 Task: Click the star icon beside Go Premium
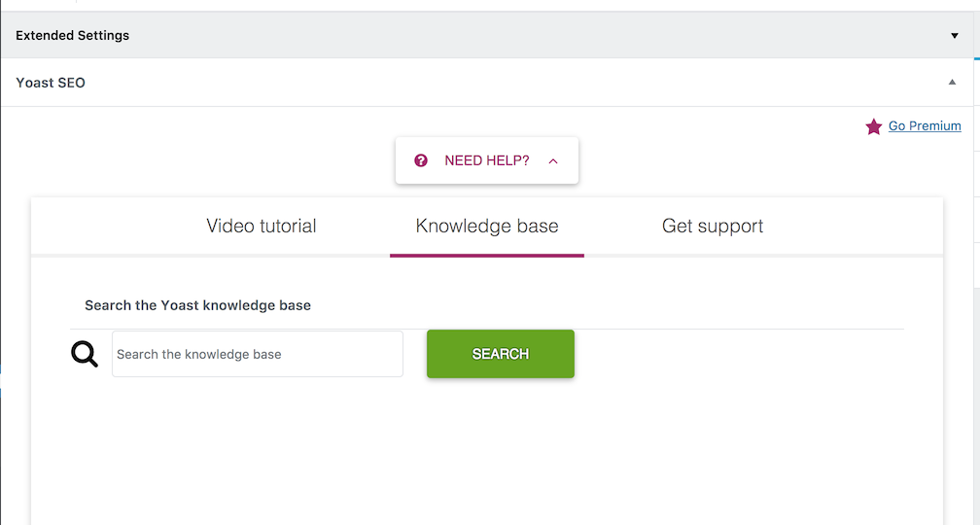click(873, 126)
